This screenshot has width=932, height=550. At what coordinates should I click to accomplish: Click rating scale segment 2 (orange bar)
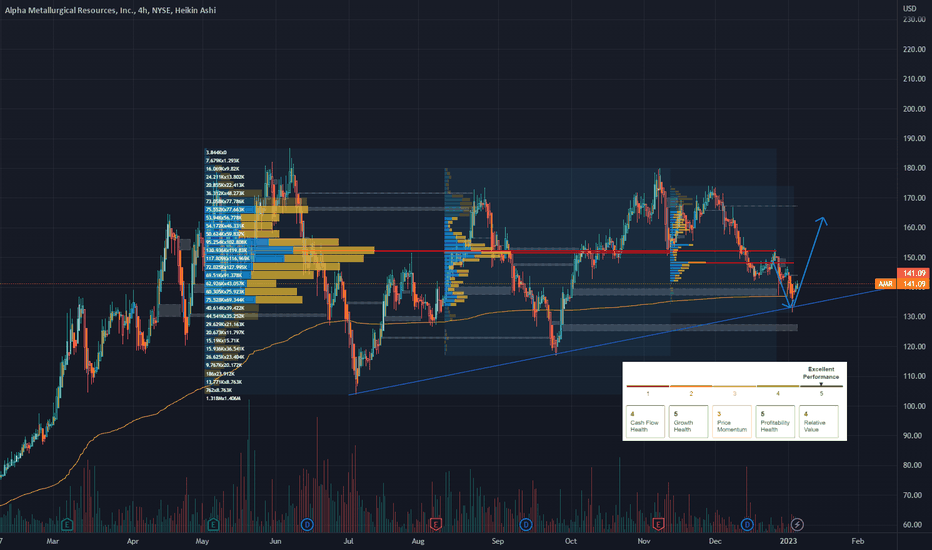[691, 386]
